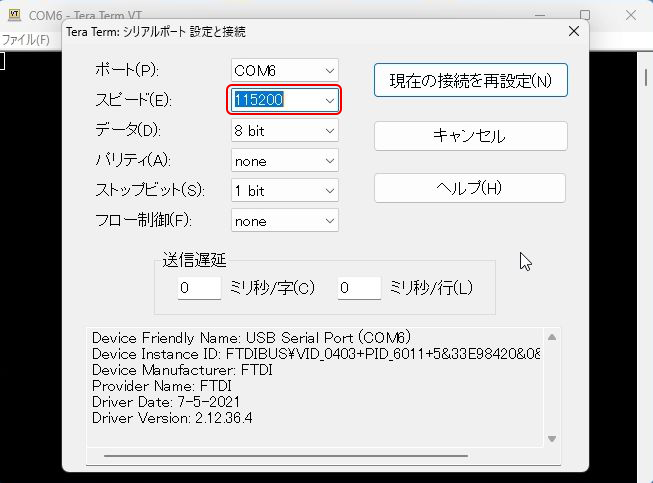
Task: Close the serial port setup dialog
Action: click(x=573, y=31)
